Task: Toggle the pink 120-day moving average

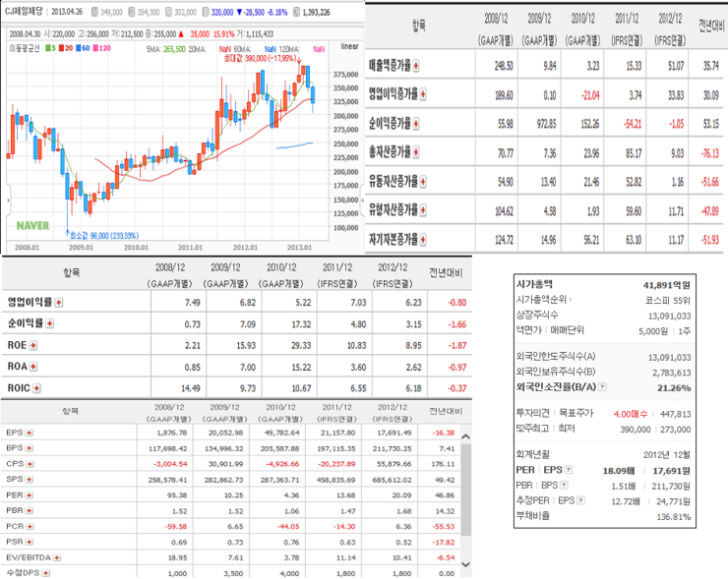Action: point(101,48)
